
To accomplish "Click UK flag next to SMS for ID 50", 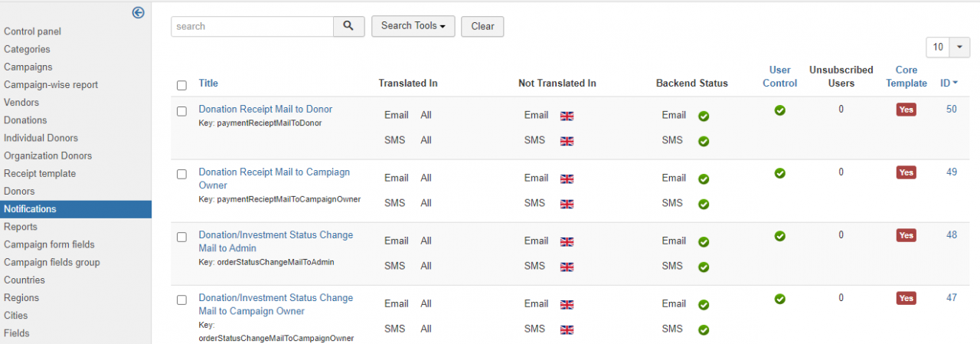I will click(567, 142).
